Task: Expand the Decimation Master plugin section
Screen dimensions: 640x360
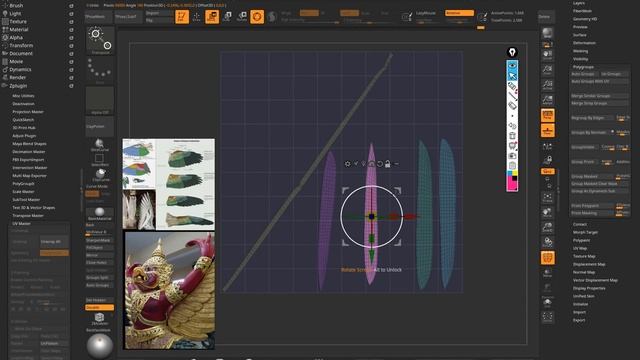Action: click(x=29, y=151)
